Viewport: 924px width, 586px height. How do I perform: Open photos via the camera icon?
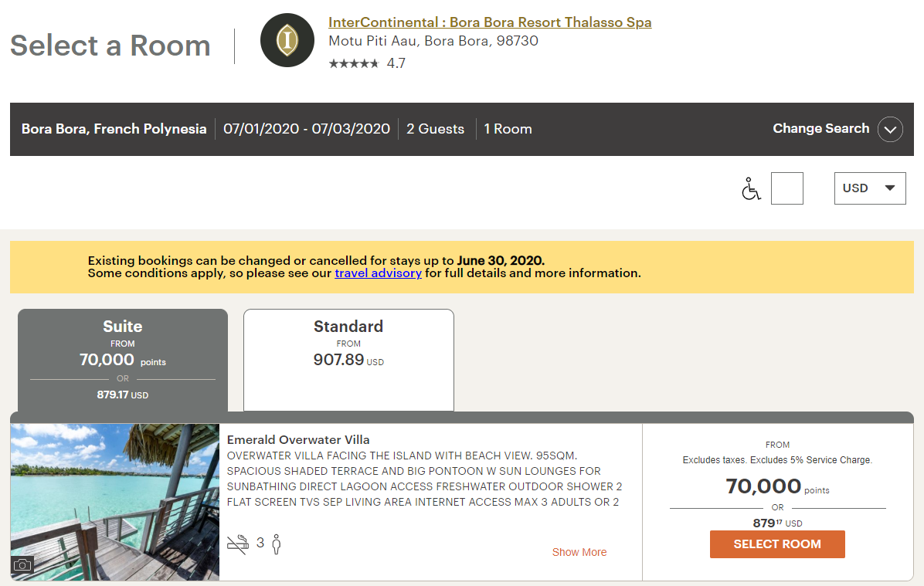(x=22, y=565)
